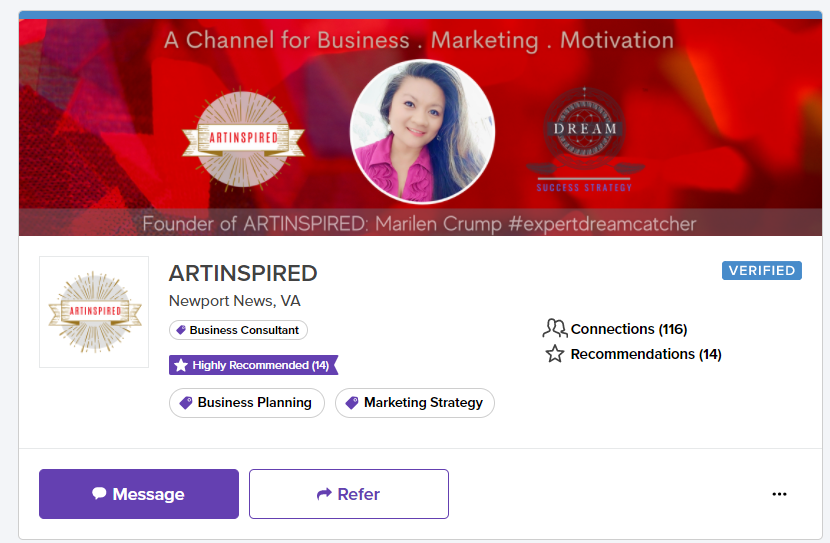Click the white star in Highly Recommended badge
830x543 pixels.
[x=181, y=365]
